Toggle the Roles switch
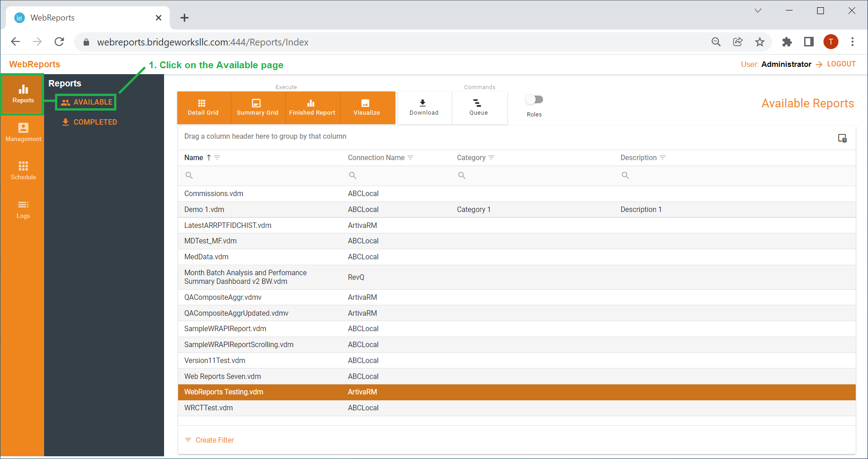The width and height of the screenshot is (868, 459). coord(534,99)
